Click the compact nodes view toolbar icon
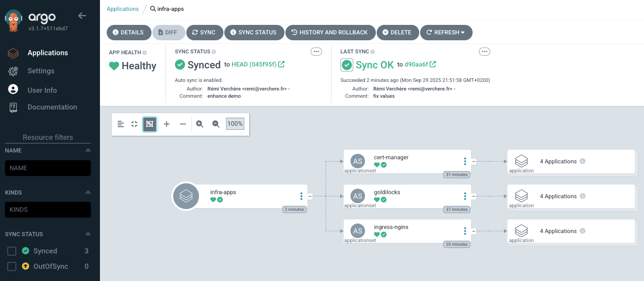 [134, 124]
